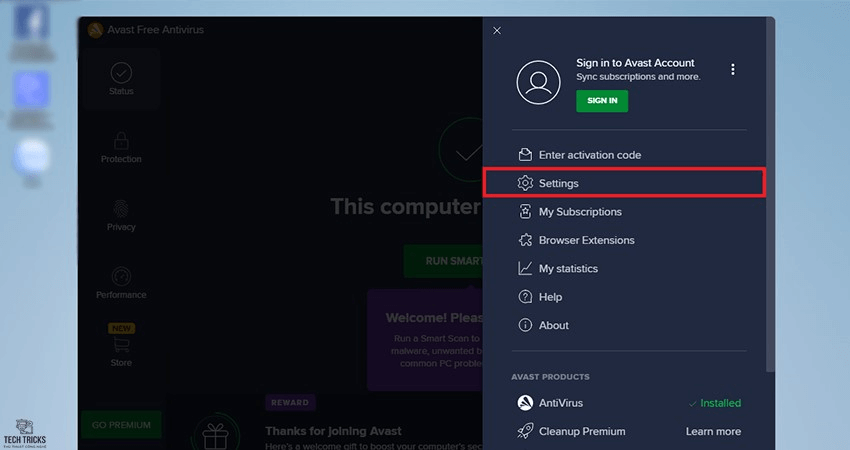Click the menu panel scrollbar
This screenshot has width=850, height=450.
point(770,195)
